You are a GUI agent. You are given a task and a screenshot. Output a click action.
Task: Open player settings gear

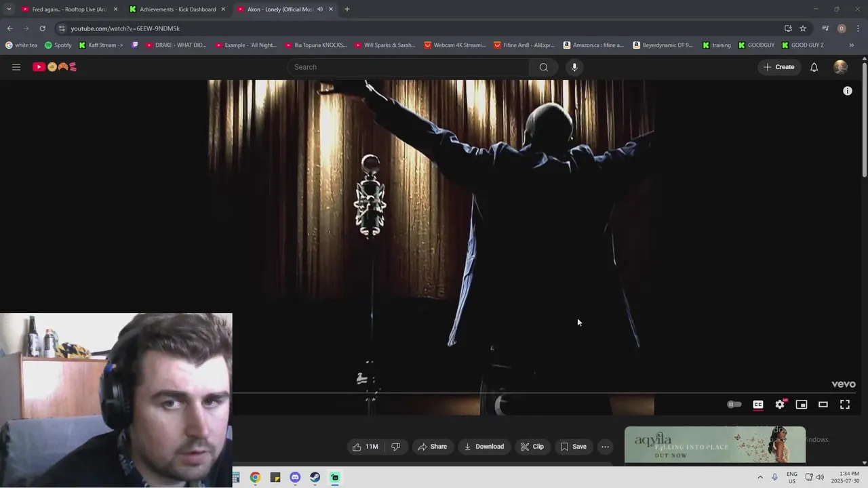click(x=780, y=405)
